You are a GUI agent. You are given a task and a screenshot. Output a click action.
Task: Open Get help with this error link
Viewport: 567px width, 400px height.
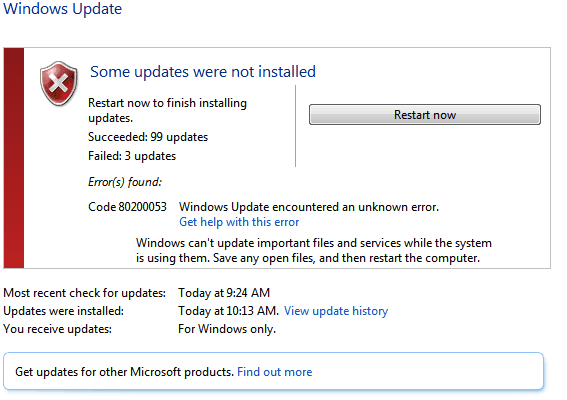coord(239,222)
